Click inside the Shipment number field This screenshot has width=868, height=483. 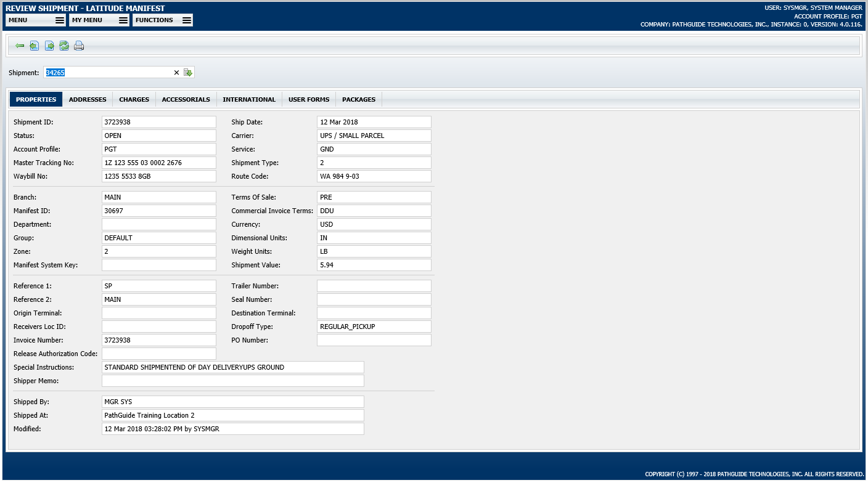(111, 72)
